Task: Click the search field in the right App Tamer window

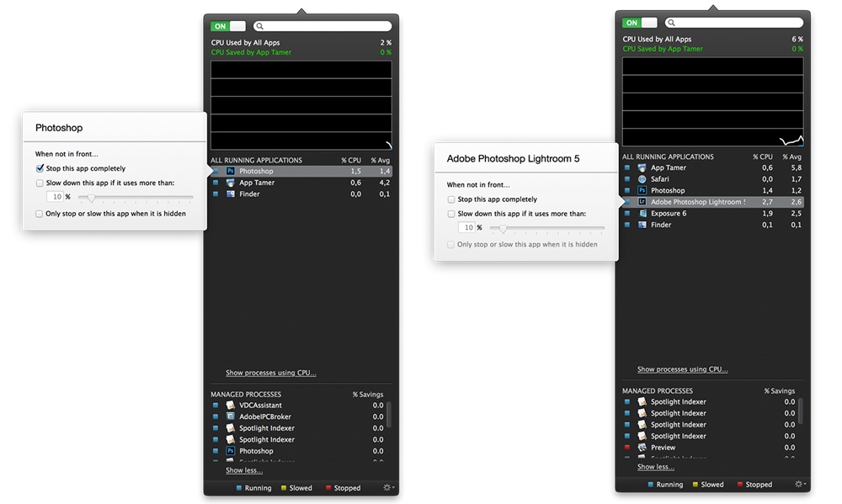Action: [x=734, y=23]
